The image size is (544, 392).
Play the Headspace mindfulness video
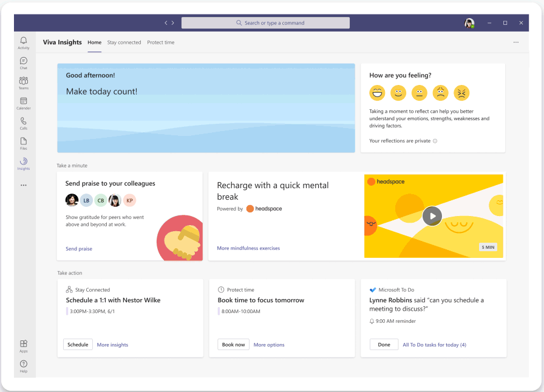coord(432,215)
